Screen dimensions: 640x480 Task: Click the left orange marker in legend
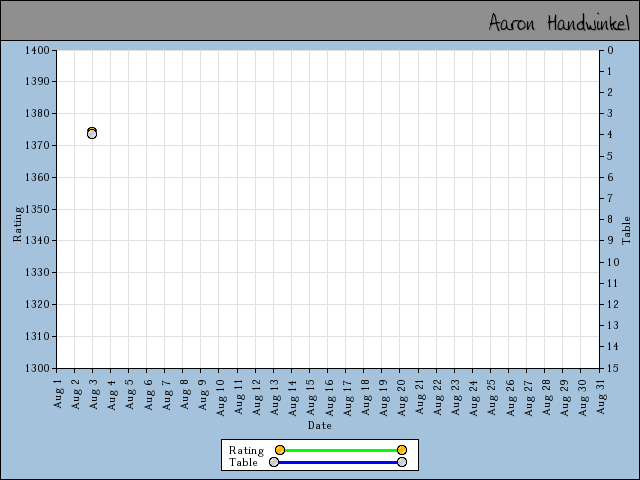point(280,450)
